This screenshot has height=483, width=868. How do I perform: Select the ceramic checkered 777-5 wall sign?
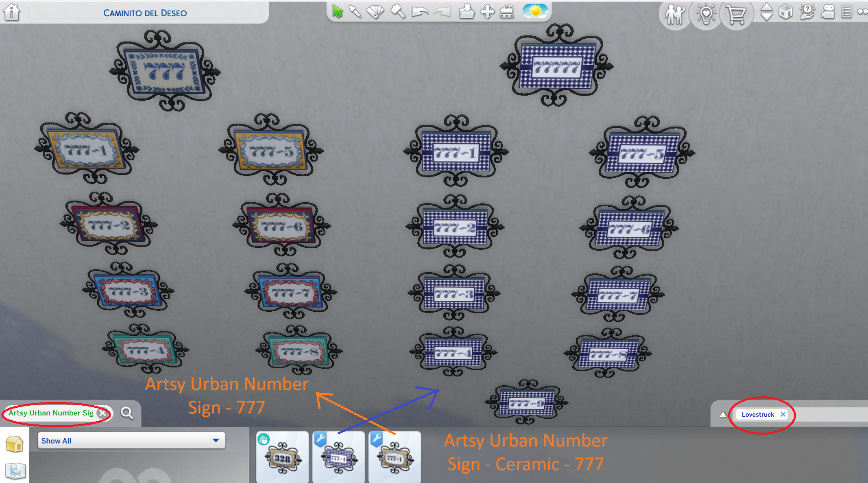(642, 153)
